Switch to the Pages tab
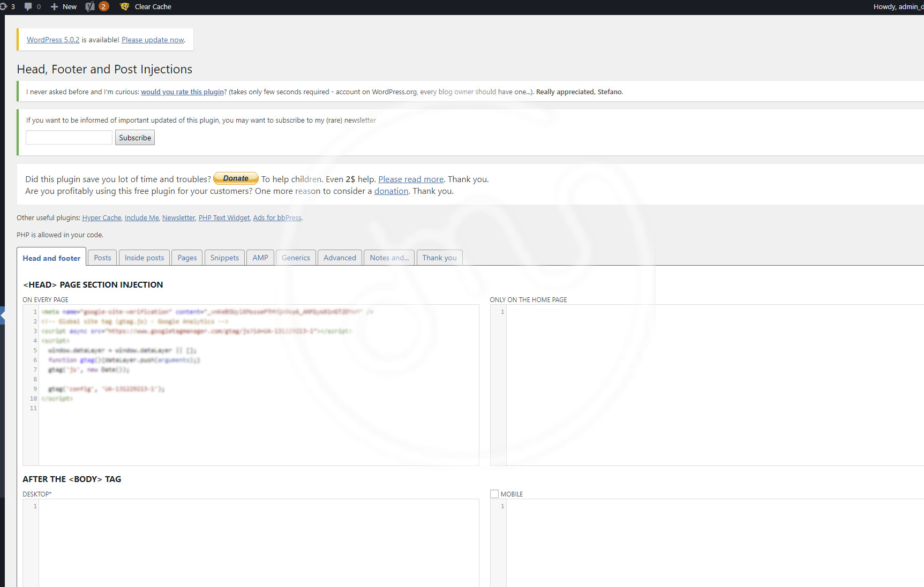 (x=187, y=258)
